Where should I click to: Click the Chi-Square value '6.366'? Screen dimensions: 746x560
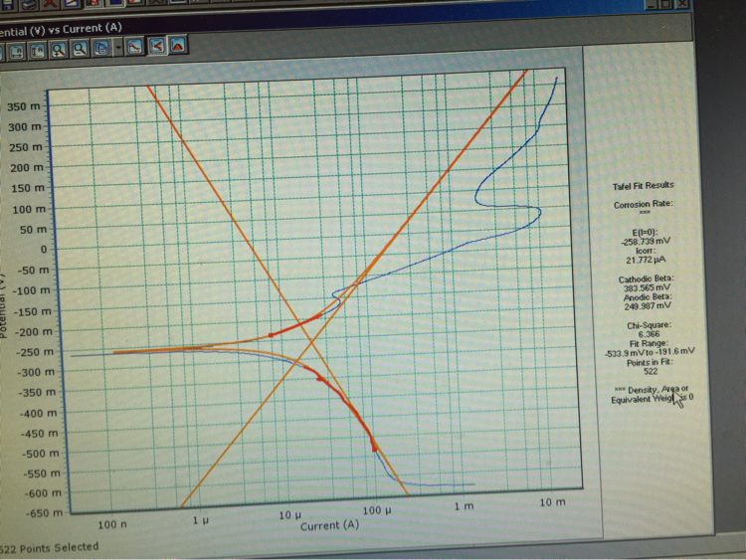coord(649,334)
